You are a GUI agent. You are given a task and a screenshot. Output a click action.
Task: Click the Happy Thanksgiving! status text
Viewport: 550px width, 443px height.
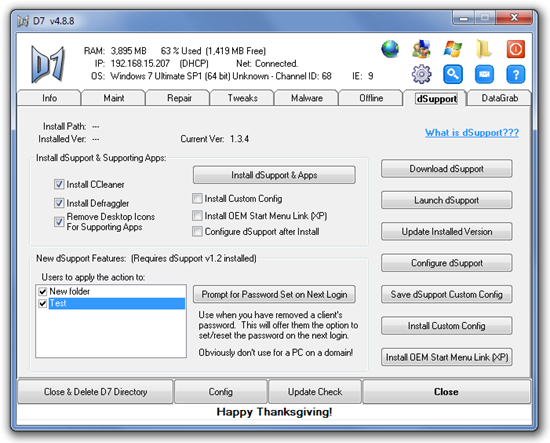pos(274,412)
